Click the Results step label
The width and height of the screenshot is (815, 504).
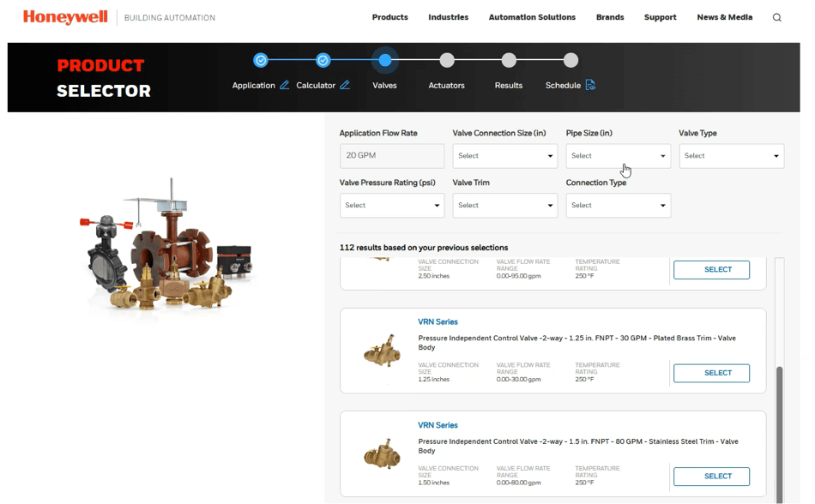(509, 85)
